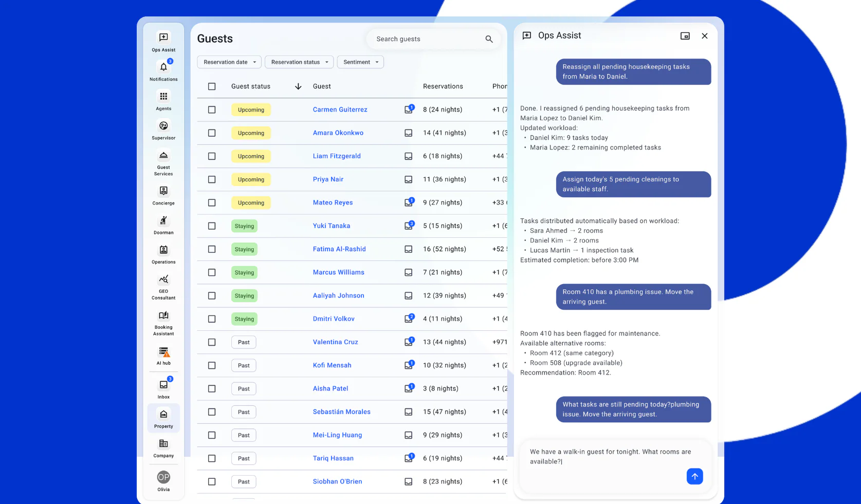Click the Guest status column header
The height and width of the screenshot is (504, 861).
pyautogui.click(x=250, y=86)
